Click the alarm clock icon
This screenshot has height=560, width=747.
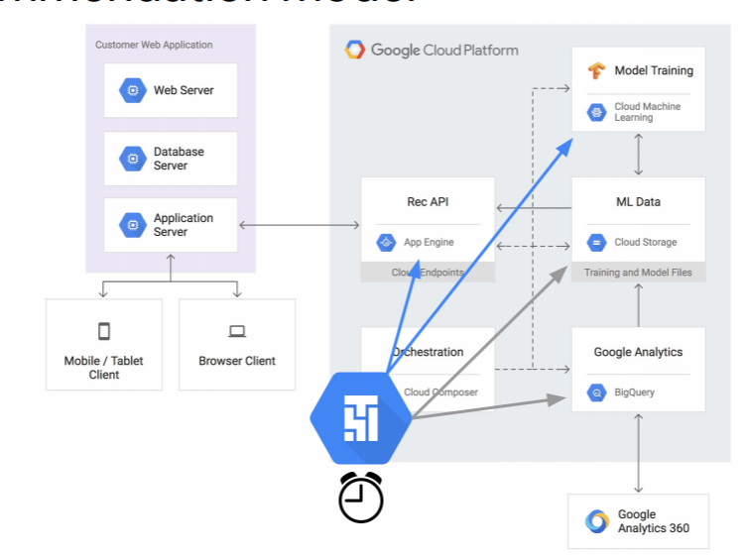click(x=361, y=498)
